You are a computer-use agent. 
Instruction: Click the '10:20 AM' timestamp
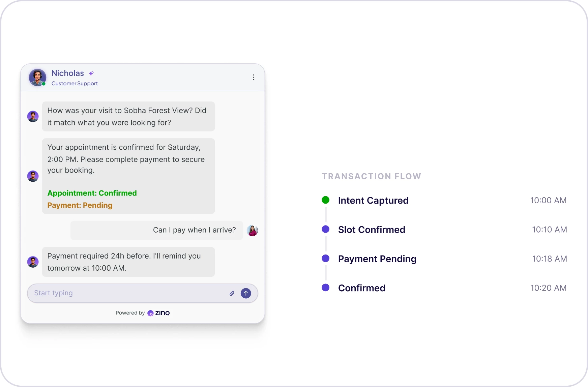(549, 288)
